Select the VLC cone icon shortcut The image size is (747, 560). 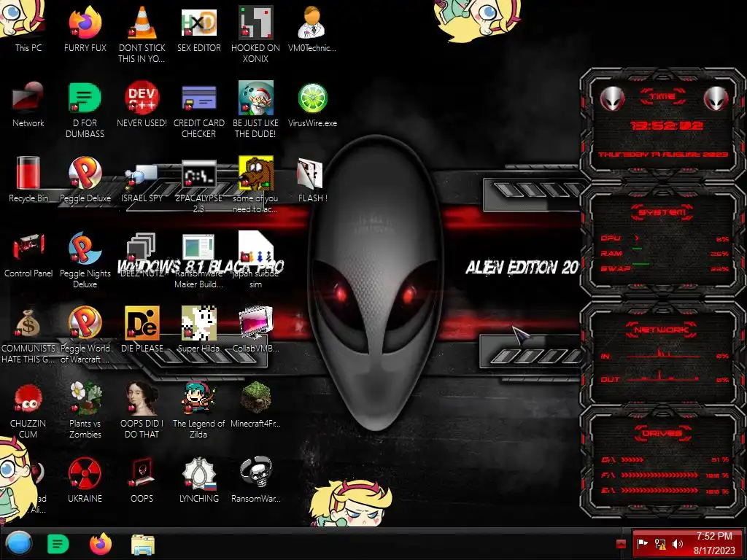click(142, 34)
